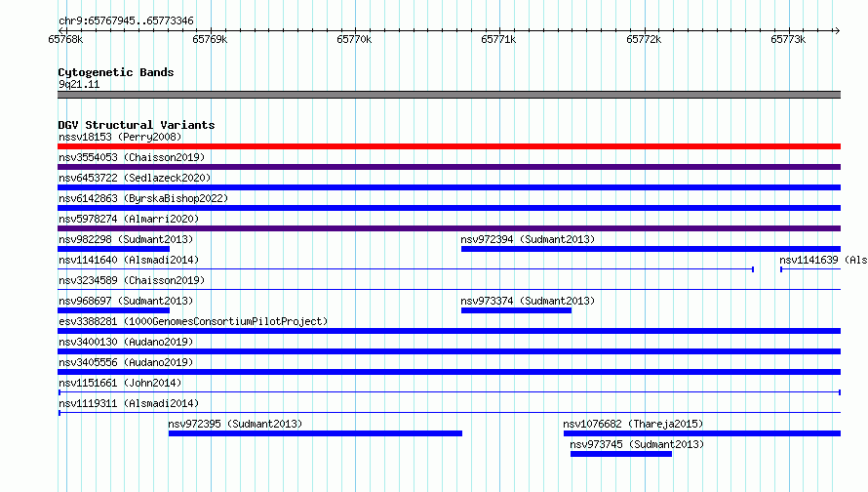
Task: Open the nsv6453722 (Sedlazeck2020) variant bar
Action: [449, 187]
